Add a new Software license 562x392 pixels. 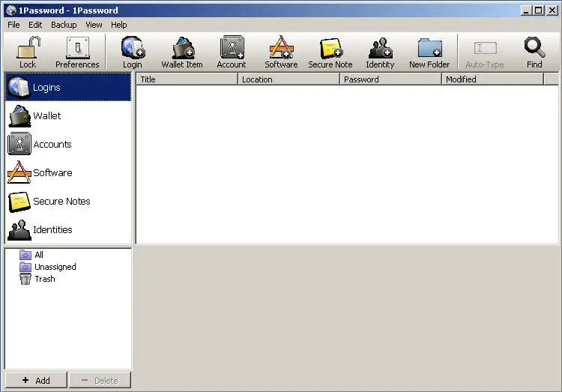pos(281,52)
